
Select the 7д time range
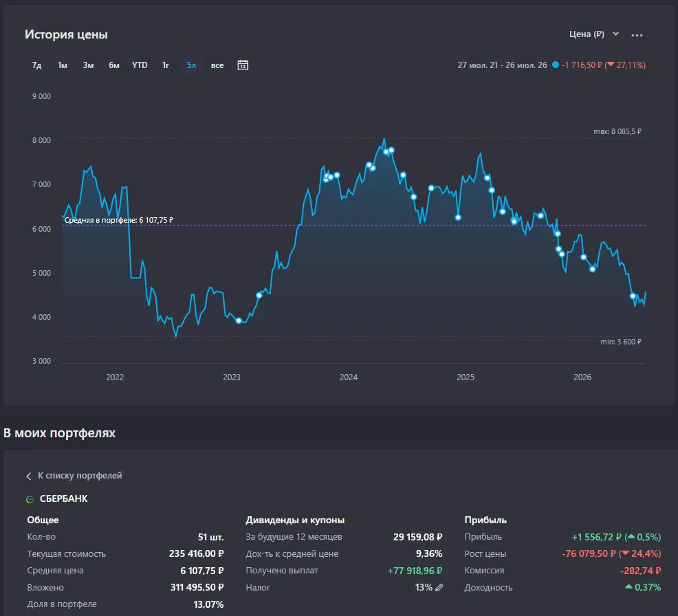click(36, 65)
